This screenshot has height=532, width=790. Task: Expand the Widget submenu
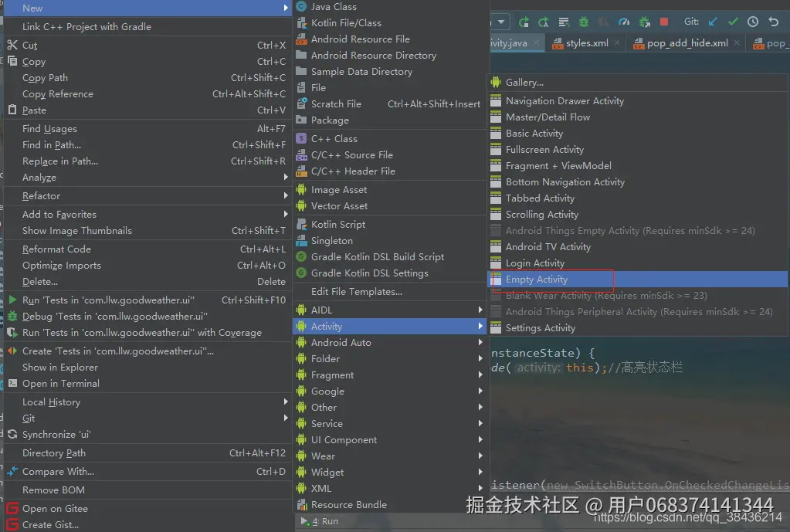(x=389, y=473)
